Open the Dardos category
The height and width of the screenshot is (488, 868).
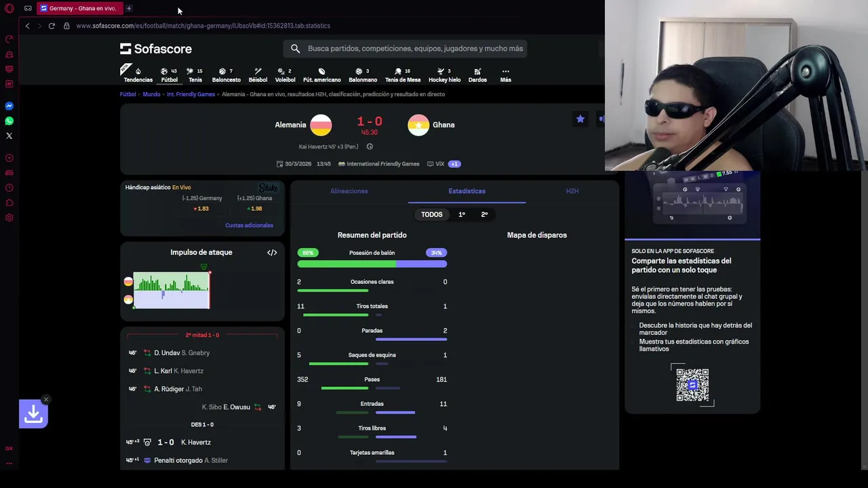point(477,75)
